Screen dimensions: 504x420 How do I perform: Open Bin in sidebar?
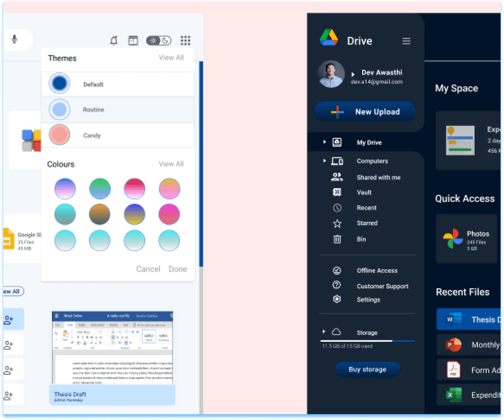[x=361, y=239]
